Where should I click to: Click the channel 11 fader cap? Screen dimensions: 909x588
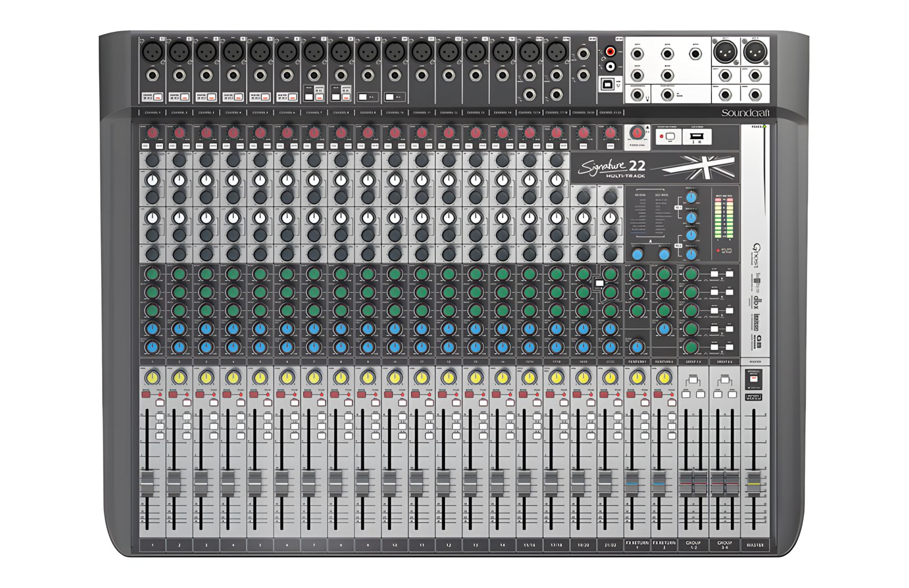416,483
